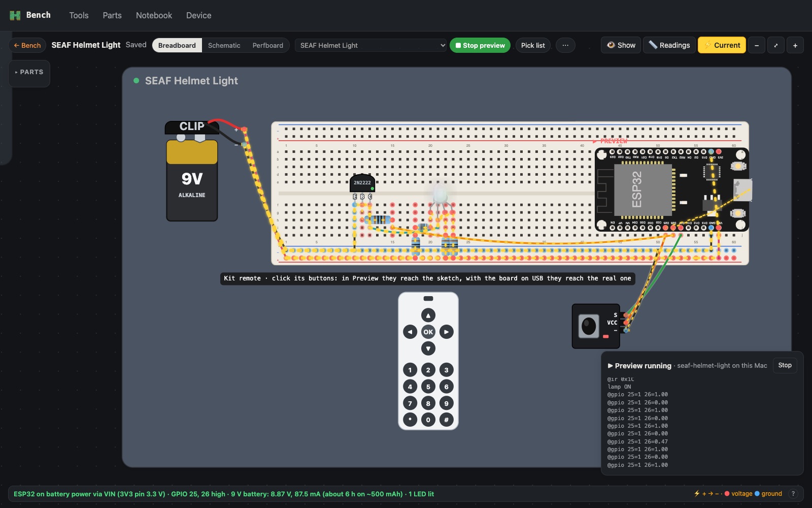Toggle the Readings probe button

[669, 45]
